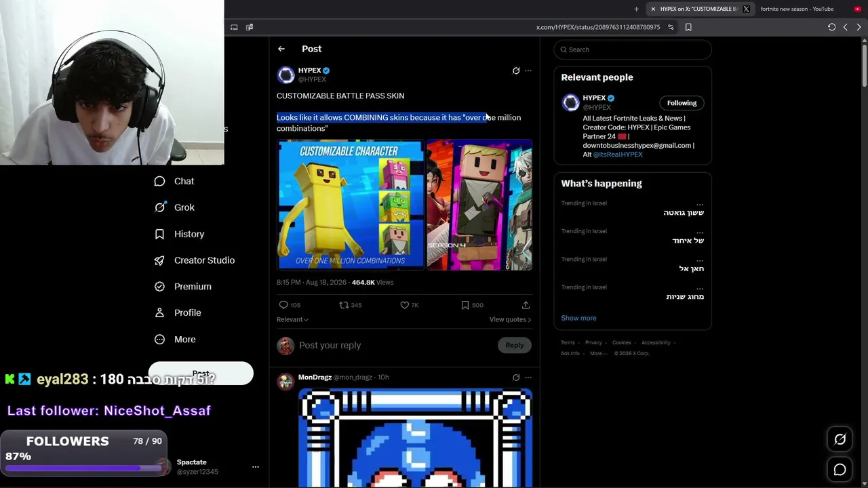Toggle Following for HYPEX
This screenshot has height=488, width=868.
pos(682,103)
